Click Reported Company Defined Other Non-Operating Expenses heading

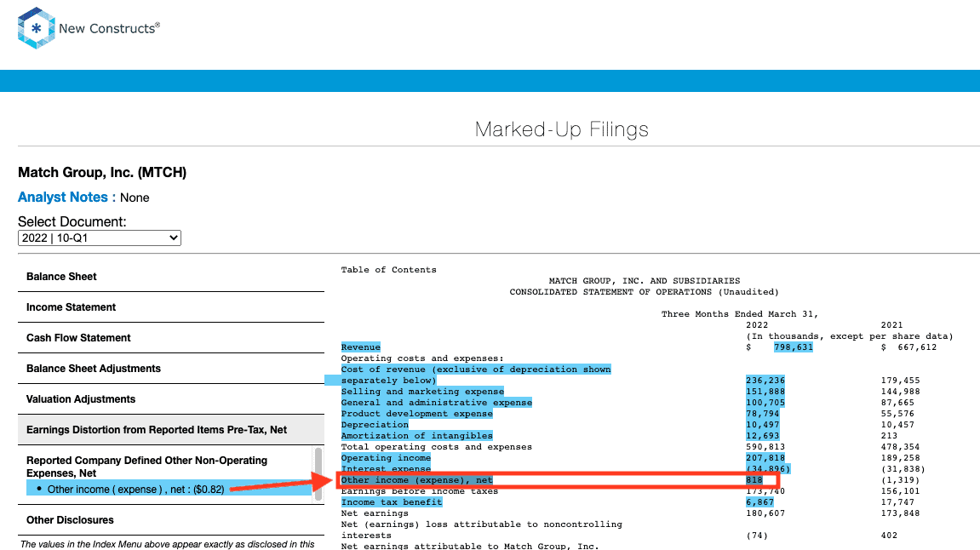147,467
